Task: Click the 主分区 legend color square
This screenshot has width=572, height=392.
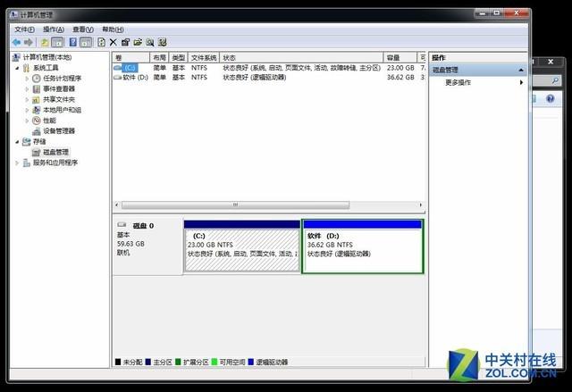Action: point(148,362)
